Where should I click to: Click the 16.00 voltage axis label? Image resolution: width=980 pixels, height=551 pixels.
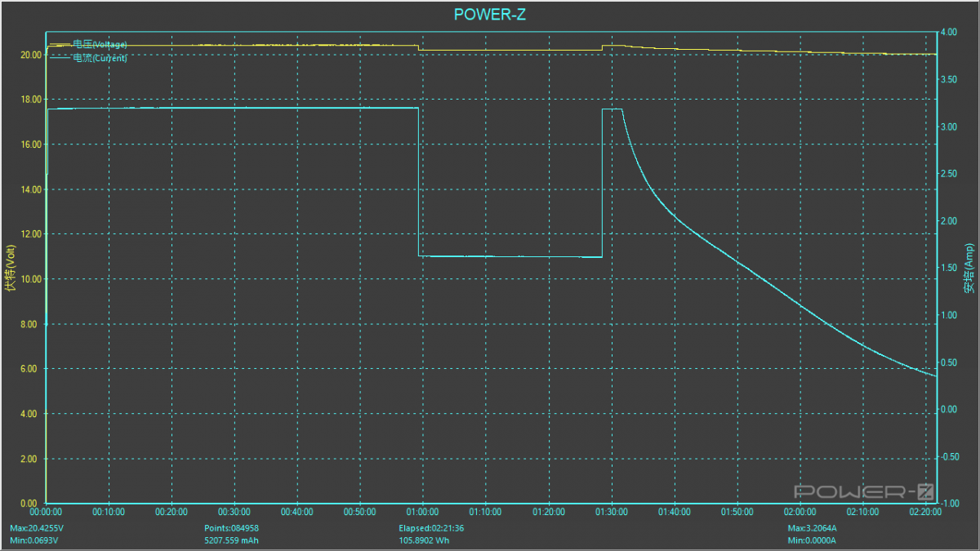[x=31, y=144]
